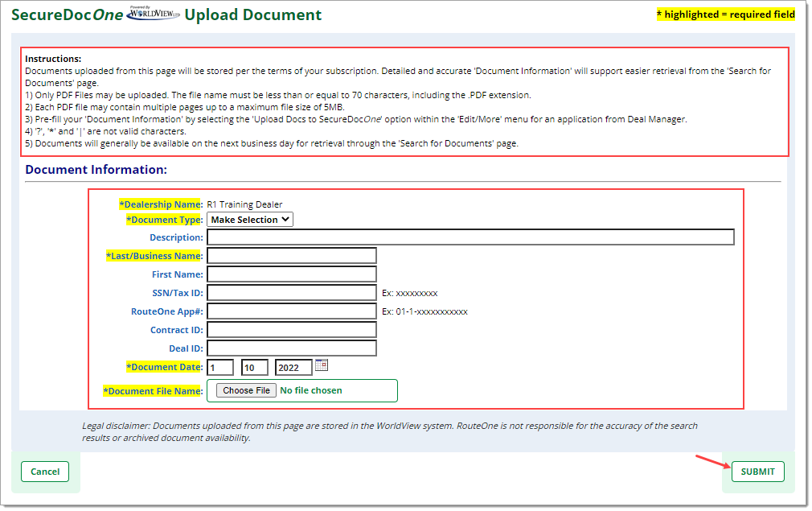
Task: Select the RouteOne App# field
Action: pos(292,311)
